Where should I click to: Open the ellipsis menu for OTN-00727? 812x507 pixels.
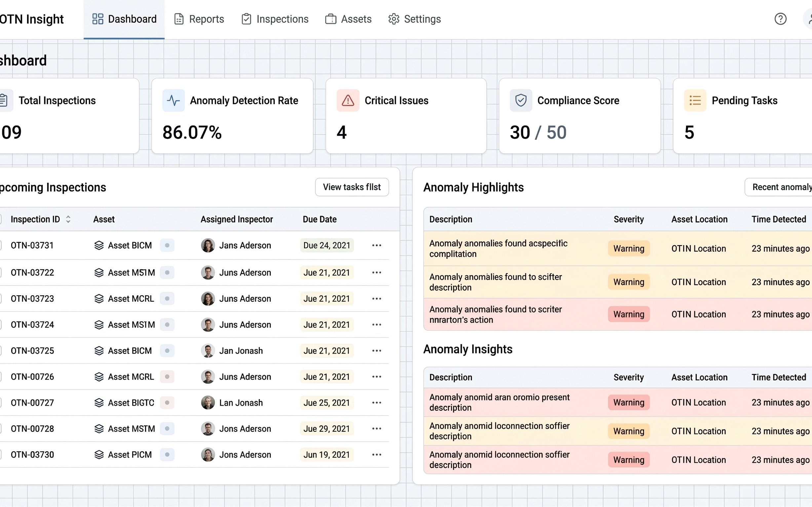click(376, 402)
